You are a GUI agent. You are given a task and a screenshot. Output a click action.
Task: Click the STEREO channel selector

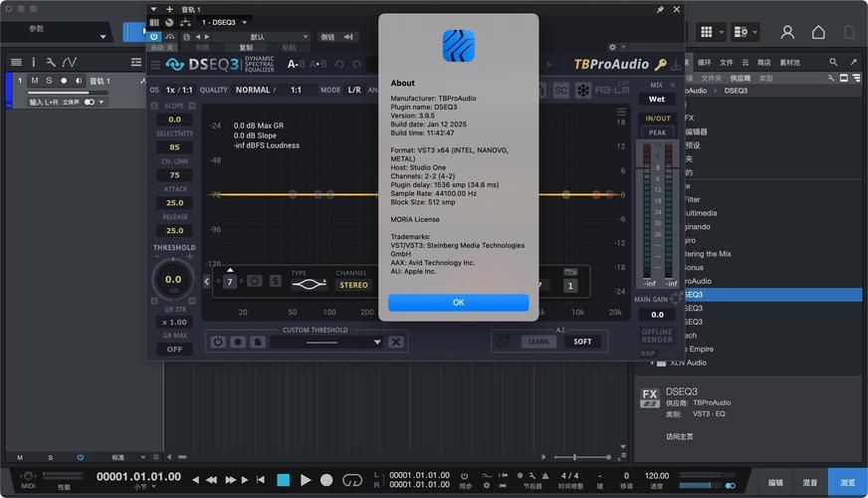pos(353,285)
